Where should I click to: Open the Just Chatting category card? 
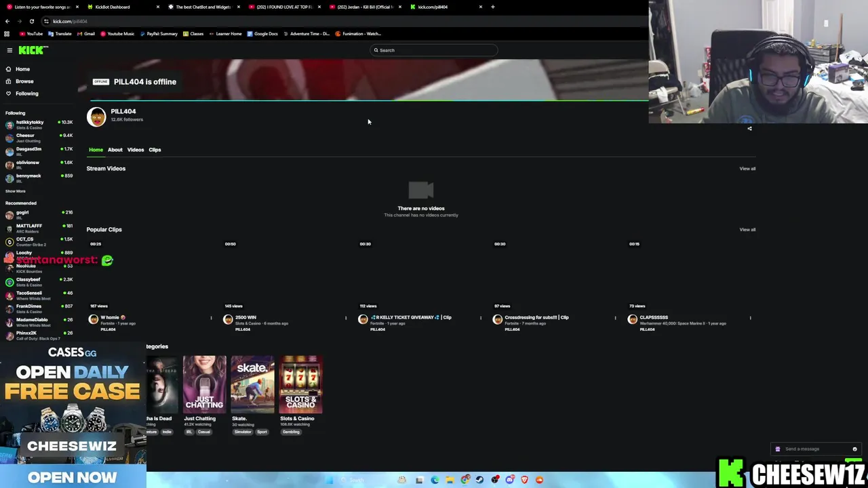(204, 384)
